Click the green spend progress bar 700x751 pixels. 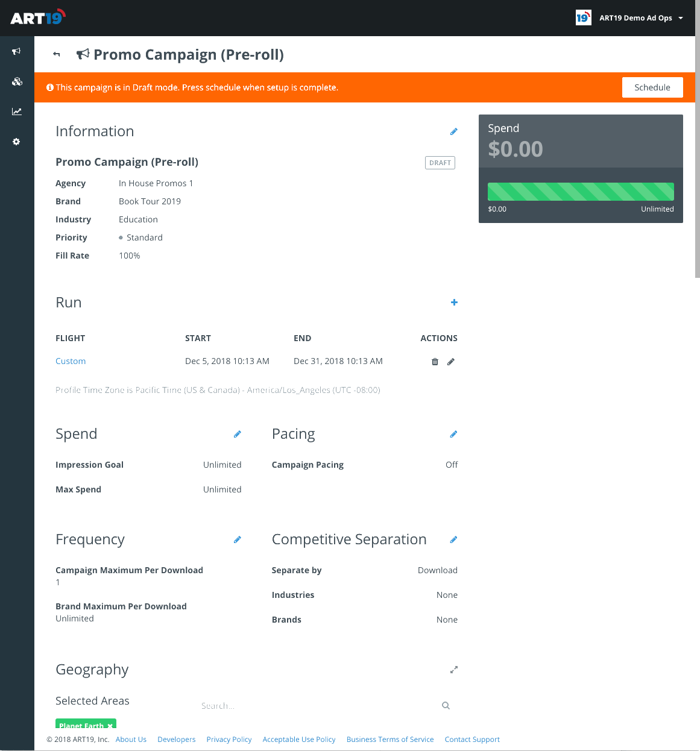click(580, 192)
